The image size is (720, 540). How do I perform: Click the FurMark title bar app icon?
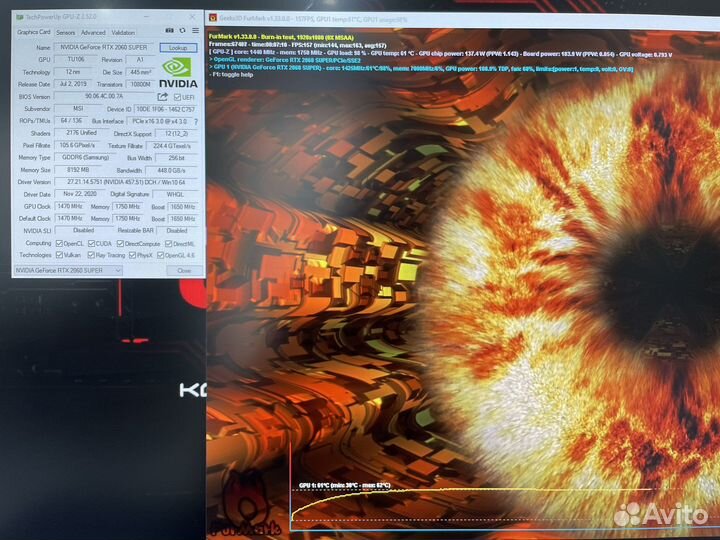click(213, 18)
